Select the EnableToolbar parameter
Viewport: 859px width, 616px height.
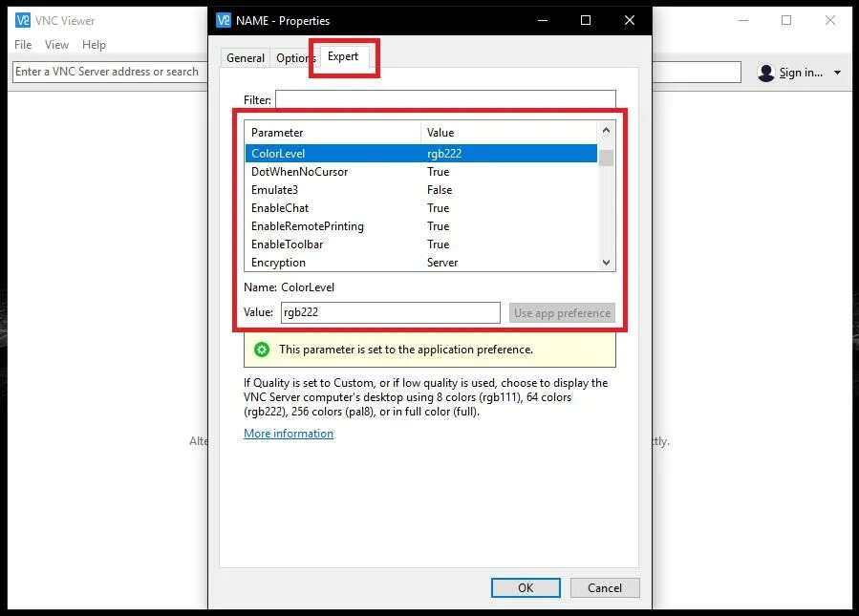click(x=420, y=244)
